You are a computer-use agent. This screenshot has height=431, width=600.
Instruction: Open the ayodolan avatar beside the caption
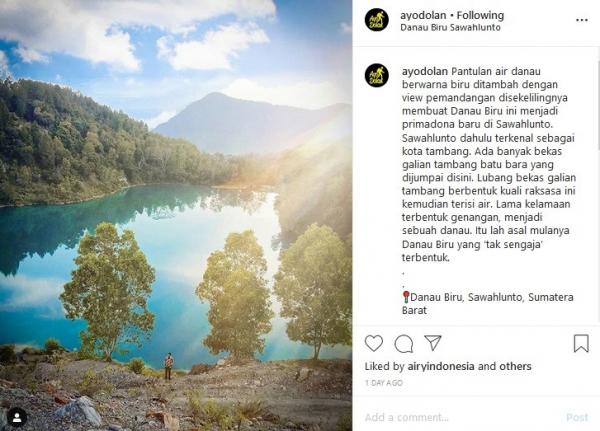coord(377,75)
